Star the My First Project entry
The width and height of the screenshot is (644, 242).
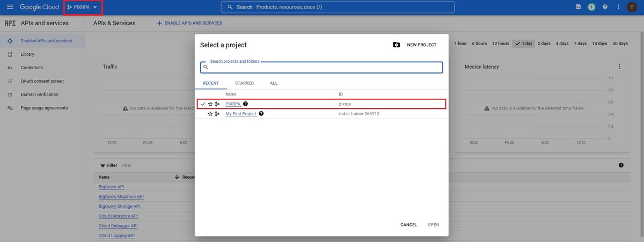pyautogui.click(x=210, y=114)
